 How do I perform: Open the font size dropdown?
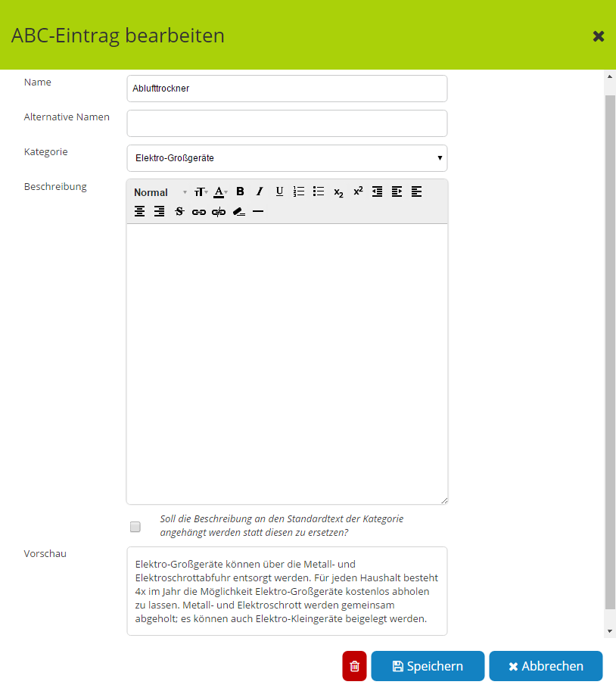click(201, 191)
